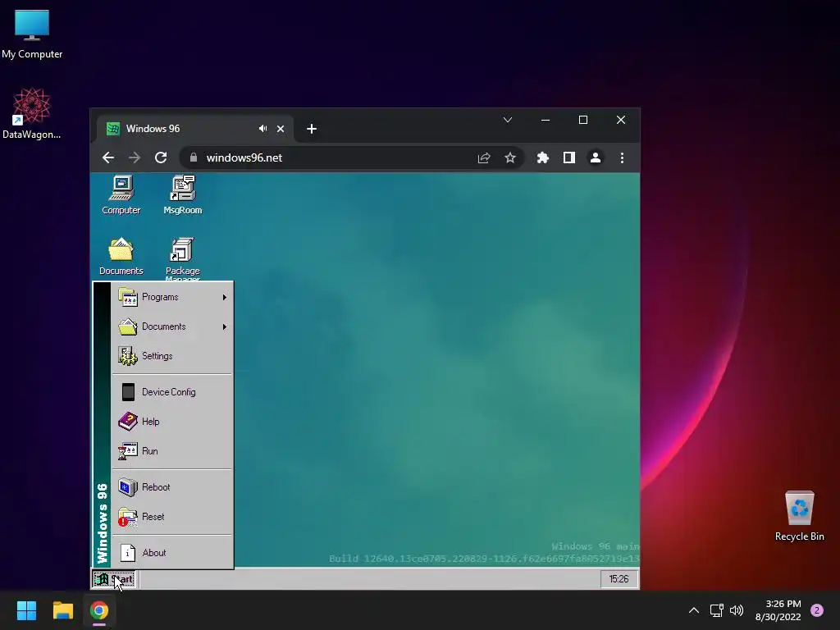Mute the Windows 96 tab audio
Screen dimensions: 840x630
click(x=262, y=129)
